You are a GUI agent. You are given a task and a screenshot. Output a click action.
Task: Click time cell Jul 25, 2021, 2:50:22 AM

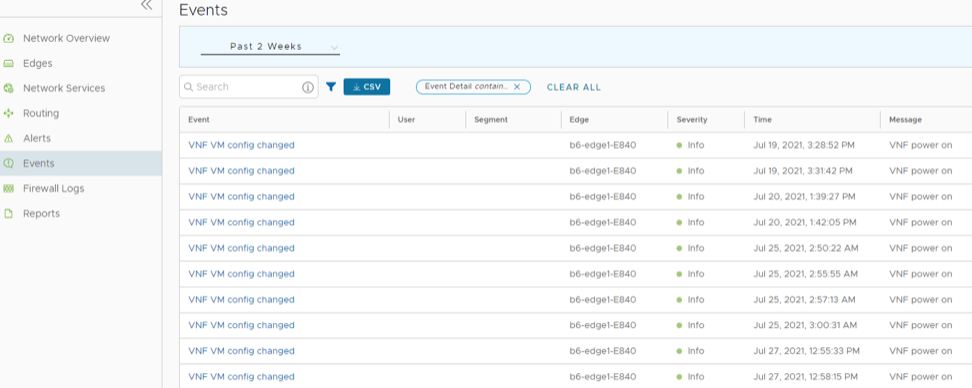806,248
